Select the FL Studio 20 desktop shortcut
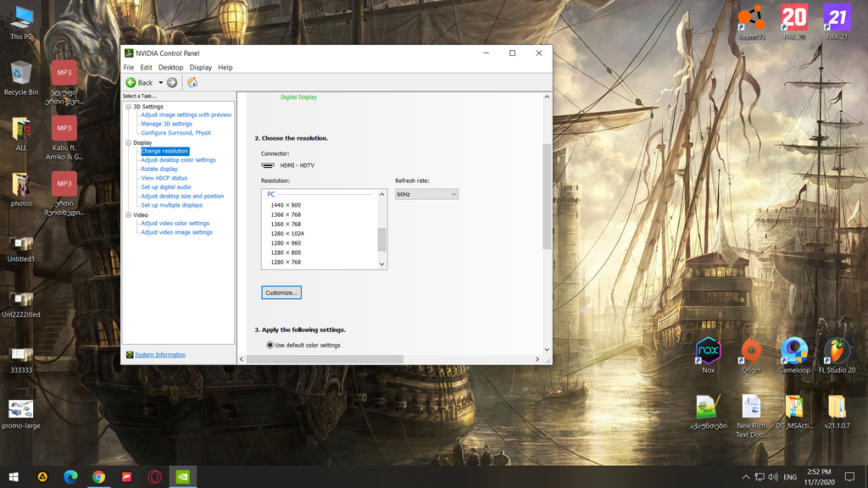This screenshot has height=488, width=868. (837, 356)
